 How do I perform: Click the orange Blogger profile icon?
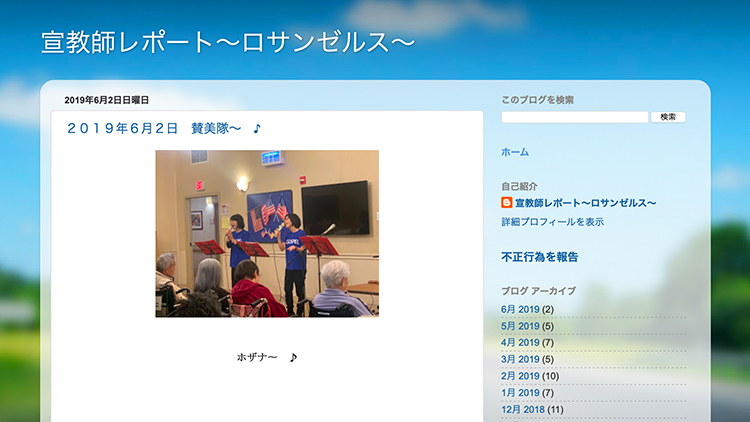[507, 203]
